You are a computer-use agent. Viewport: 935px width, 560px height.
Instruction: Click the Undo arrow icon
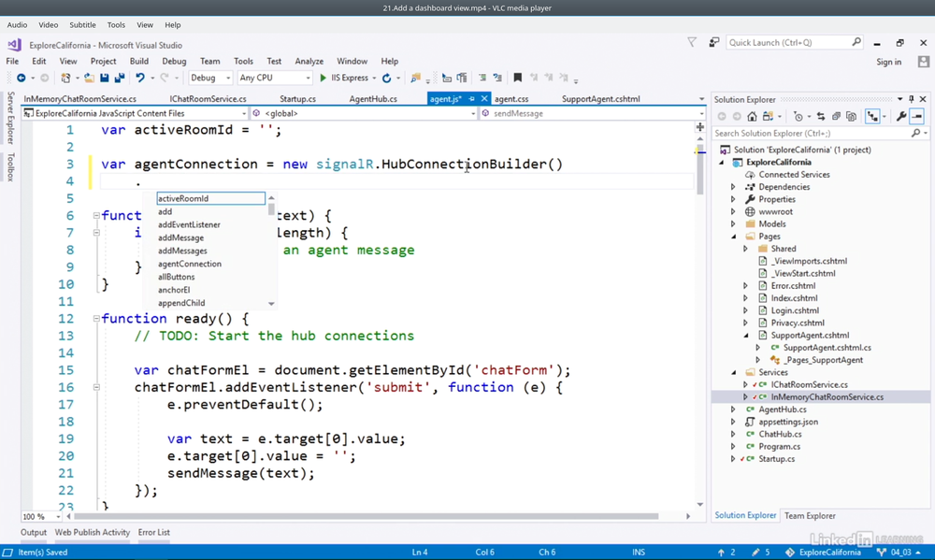point(140,78)
